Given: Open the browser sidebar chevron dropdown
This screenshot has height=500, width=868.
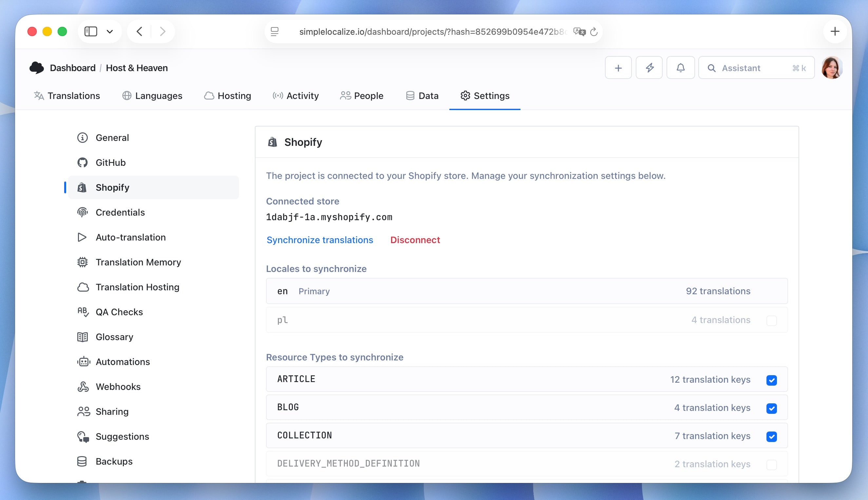Looking at the screenshot, I should [110, 31].
